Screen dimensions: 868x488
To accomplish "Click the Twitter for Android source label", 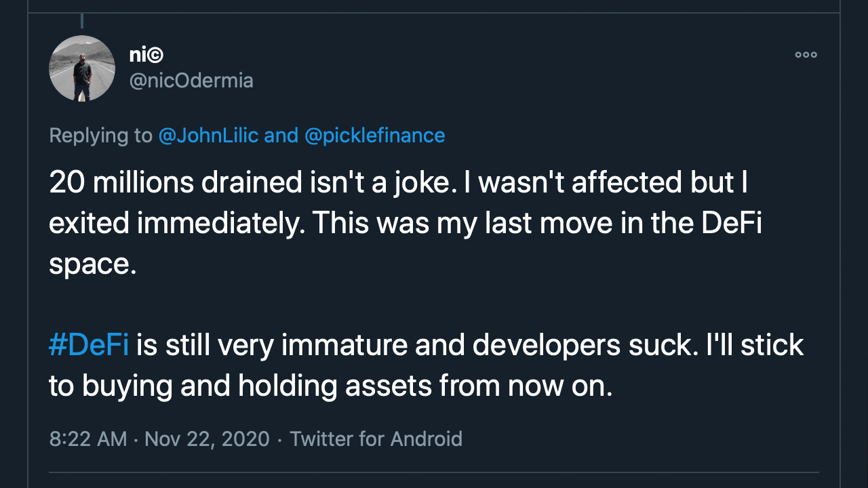I will tap(376, 439).
